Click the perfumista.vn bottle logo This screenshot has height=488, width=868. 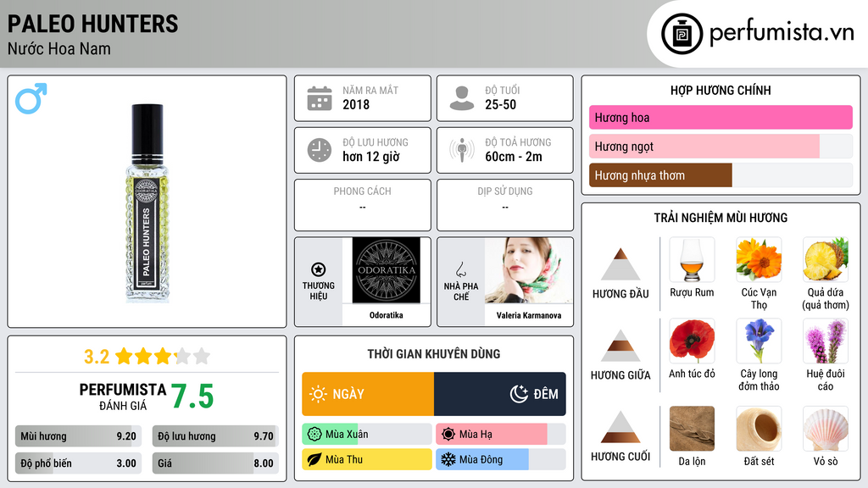pos(682,34)
